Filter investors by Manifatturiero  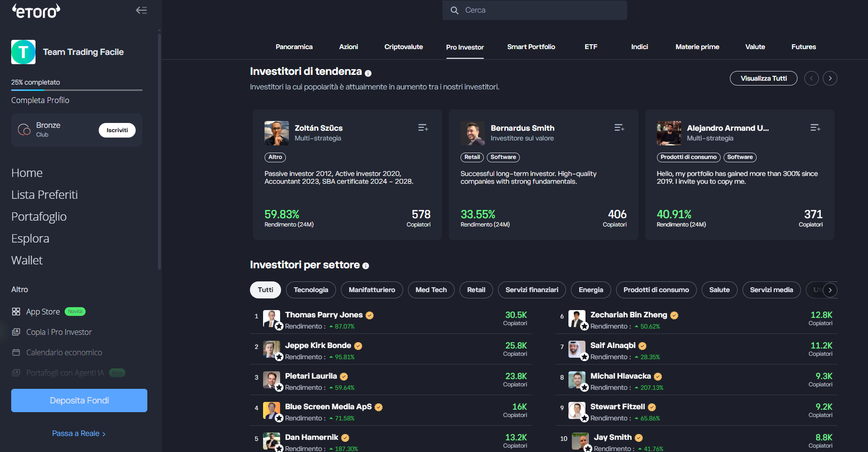point(372,290)
